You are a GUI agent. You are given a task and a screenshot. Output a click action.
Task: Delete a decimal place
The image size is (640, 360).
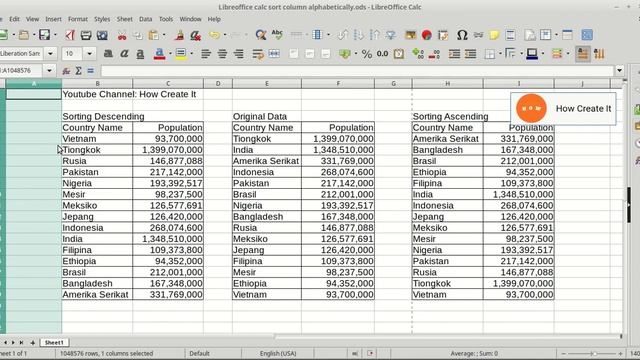[x=434, y=54]
